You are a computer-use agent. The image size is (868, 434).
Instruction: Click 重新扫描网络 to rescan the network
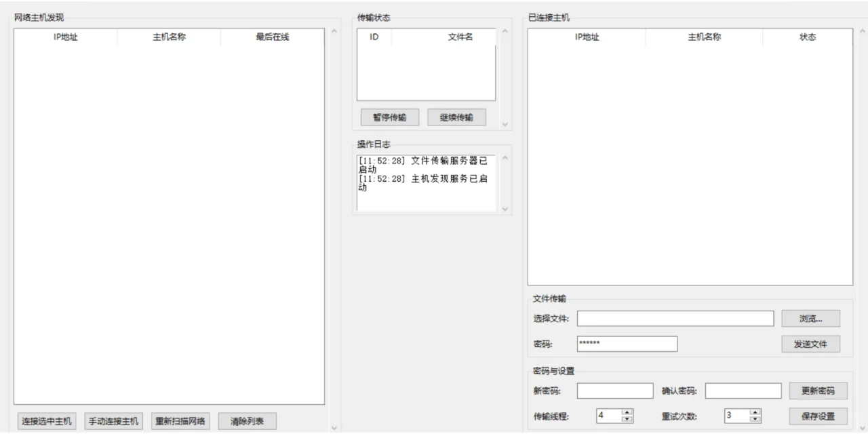(x=180, y=420)
